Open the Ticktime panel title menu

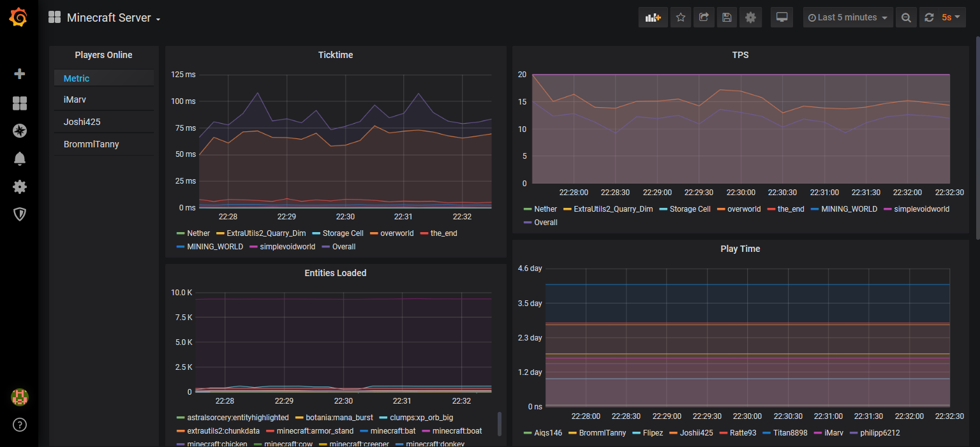[x=336, y=55]
